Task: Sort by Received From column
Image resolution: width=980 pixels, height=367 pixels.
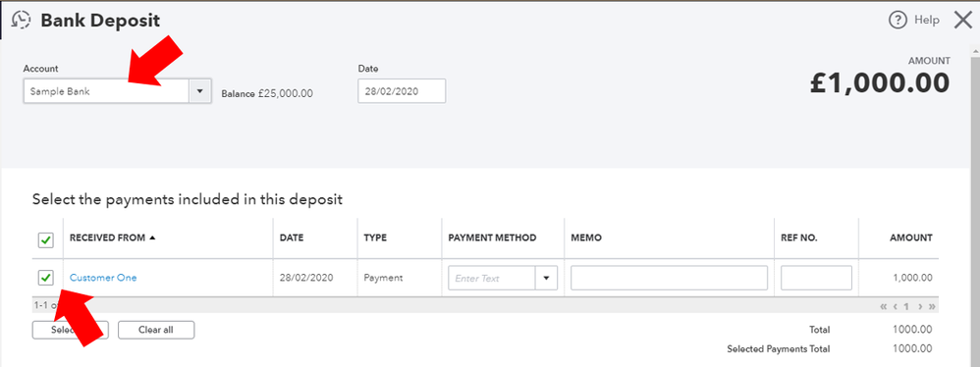Action: click(x=113, y=237)
